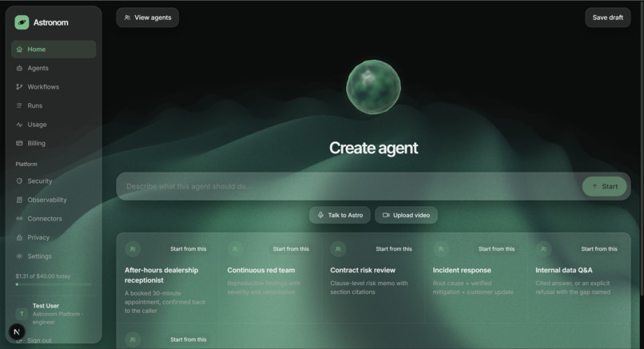Click the Contract risk review title
The height and width of the screenshot is (349, 644).
[x=363, y=270]
